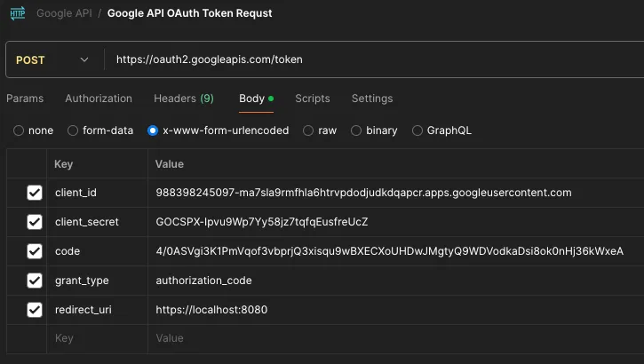This screenshot has width=644, height=364.
Task: Switch to the Authorization tab
Action: pos(99,99)
